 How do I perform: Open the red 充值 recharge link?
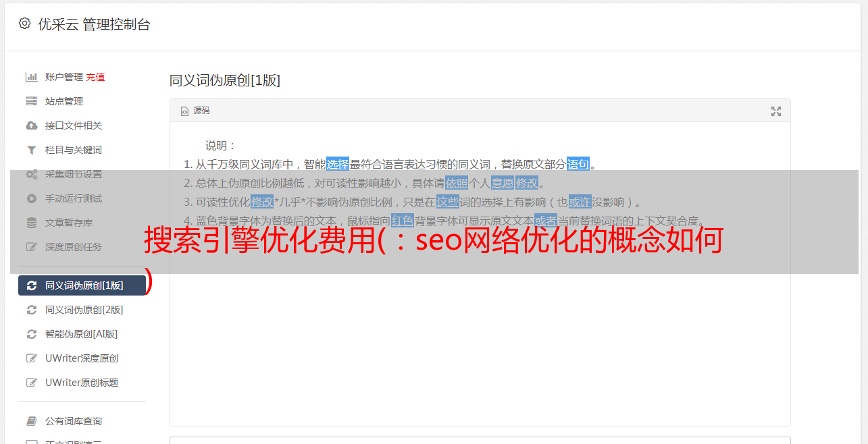(x=95, y=77)
